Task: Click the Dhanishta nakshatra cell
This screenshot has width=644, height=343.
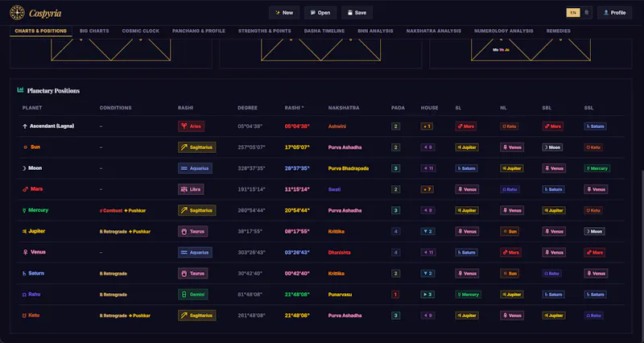Action: (339, 253)
